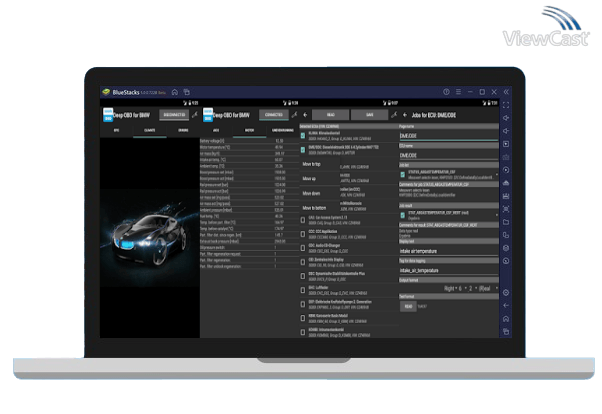Click the CONNECTED button
The height and width of the screenshot is (414, 602).
274,115
